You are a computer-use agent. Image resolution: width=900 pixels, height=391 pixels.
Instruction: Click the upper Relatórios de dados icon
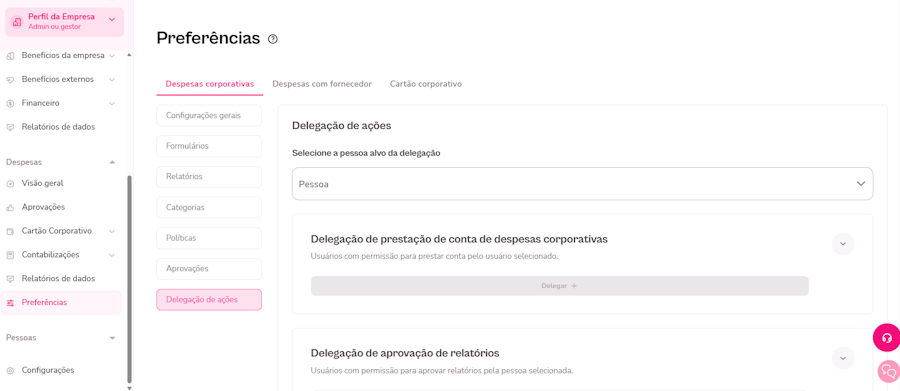pyautogui.click(x=10, y=127)
